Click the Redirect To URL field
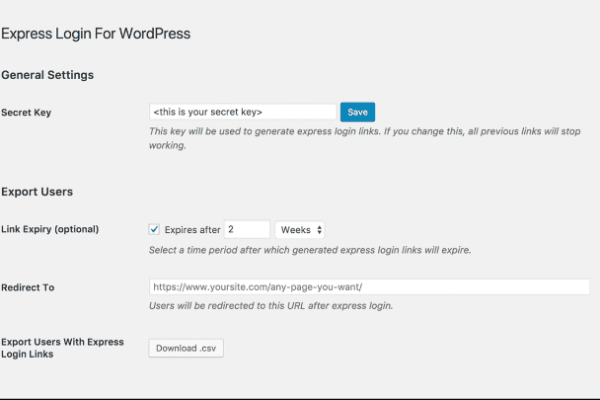This screenshot has width=600, height=400. coord(369,287)
